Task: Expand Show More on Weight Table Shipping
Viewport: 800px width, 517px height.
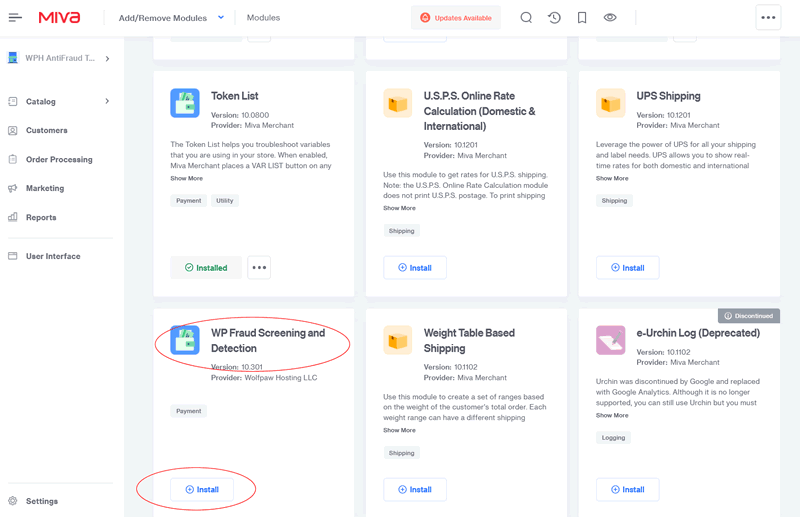Action: [399, 430]
